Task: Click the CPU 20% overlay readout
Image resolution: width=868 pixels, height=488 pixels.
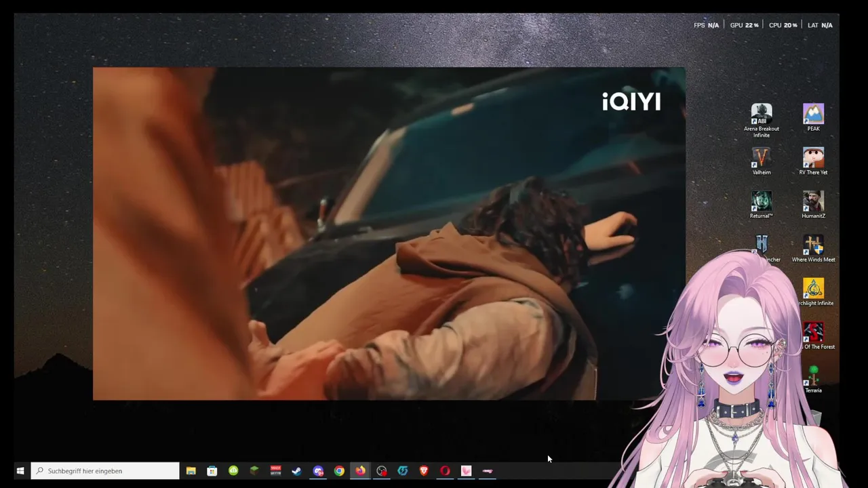Action: pyautogui.click(x=783, y=25)
